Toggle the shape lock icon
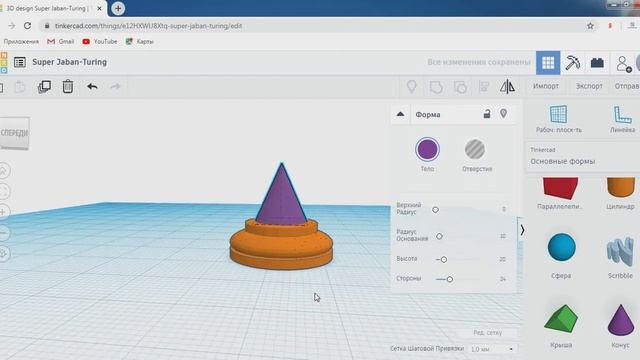This screenshot has height=360, width=640. pos(487,114)
